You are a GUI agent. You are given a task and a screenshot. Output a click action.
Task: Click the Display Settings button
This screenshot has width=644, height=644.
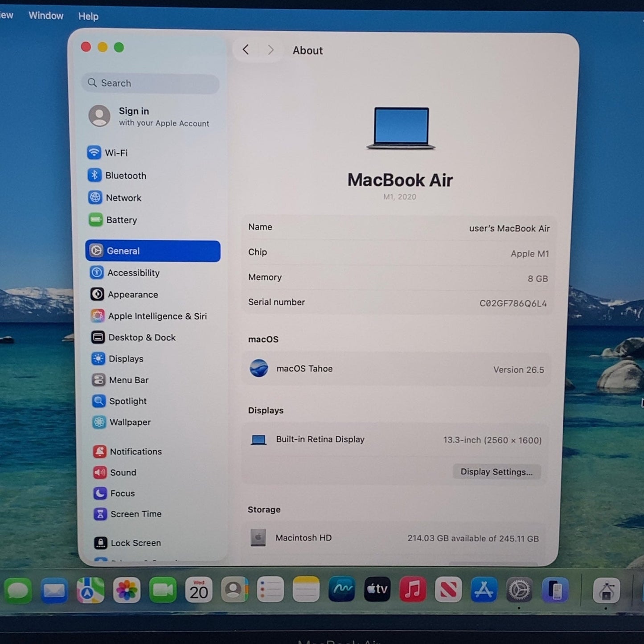[496, 472]
